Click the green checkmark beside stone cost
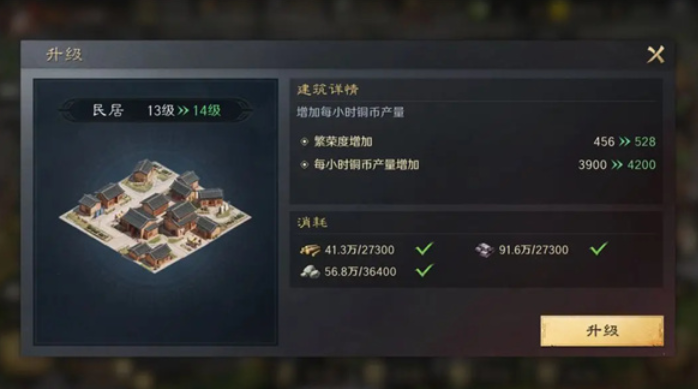This screenshot has height=389, width=698. 424,270
